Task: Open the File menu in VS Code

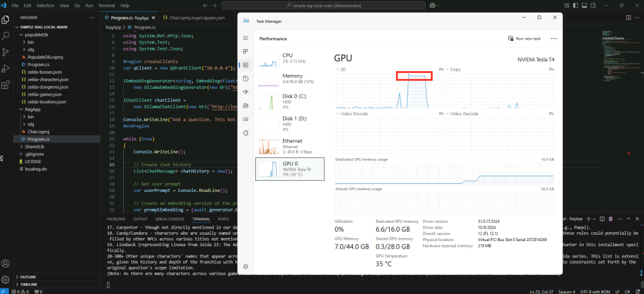Action: (x=15, y=6)
